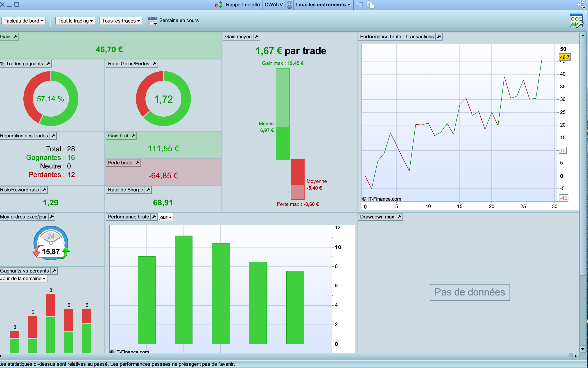This screenshot has height=368, width=588.
Task: Click the add new chart icon
Action: [x=359, y=5]
